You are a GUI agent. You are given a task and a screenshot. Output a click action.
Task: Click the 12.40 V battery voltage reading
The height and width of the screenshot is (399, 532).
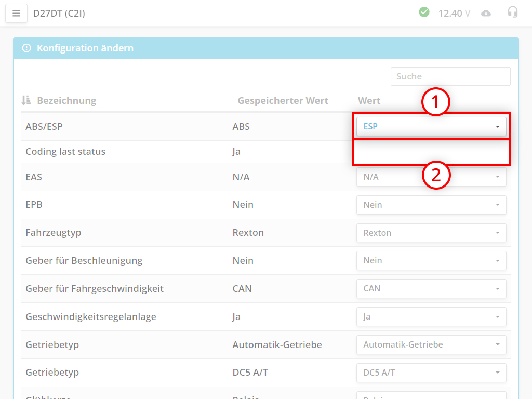pos(454,13)
